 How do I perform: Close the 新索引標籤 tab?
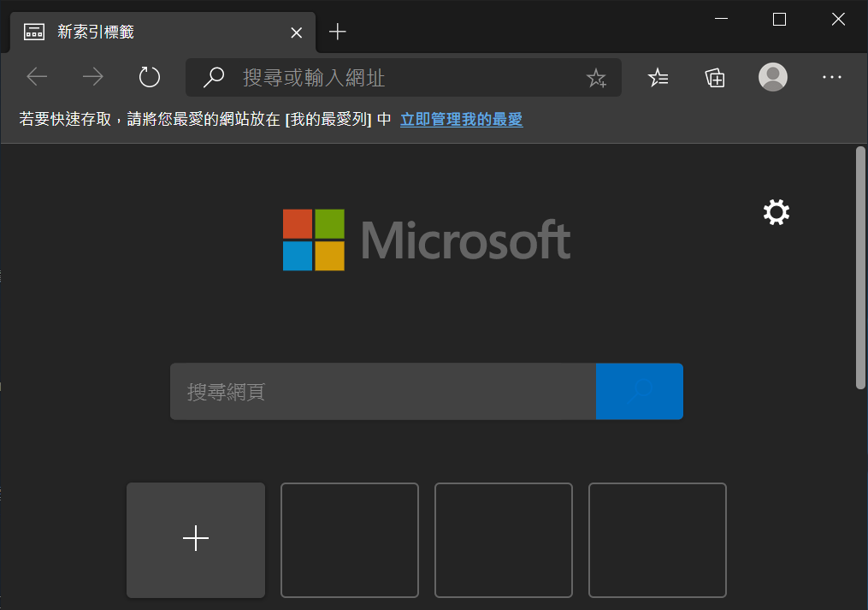297,33
